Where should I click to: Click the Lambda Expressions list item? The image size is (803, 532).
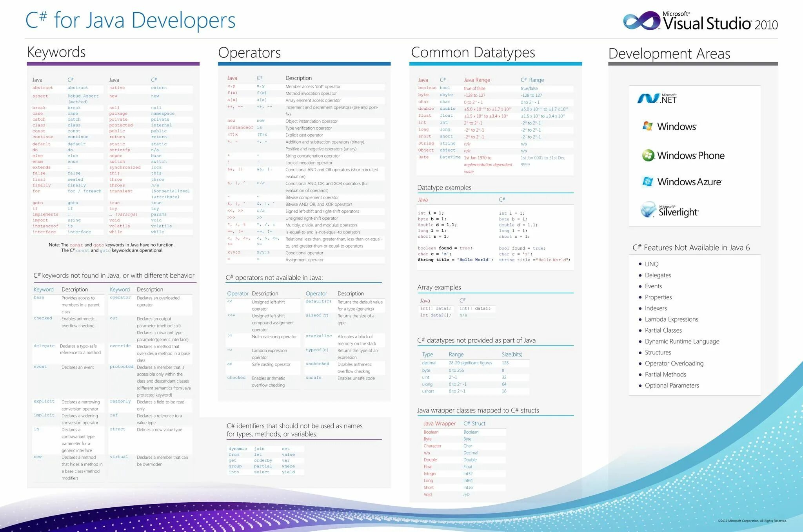tap(671, 319)
